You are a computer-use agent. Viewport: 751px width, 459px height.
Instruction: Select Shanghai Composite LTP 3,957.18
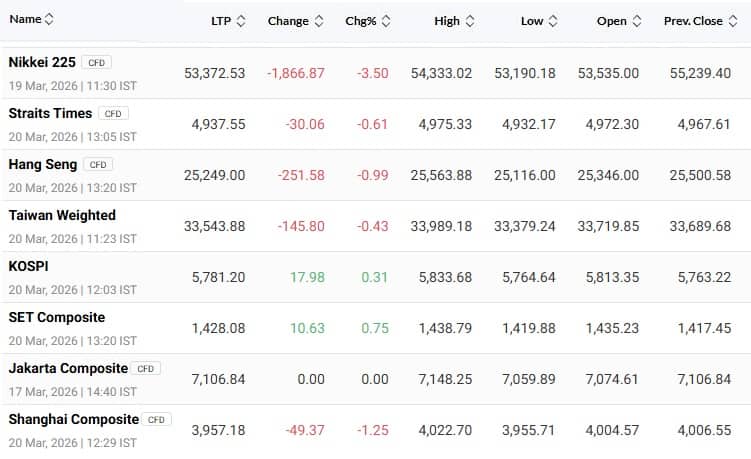tap(218, 430)
